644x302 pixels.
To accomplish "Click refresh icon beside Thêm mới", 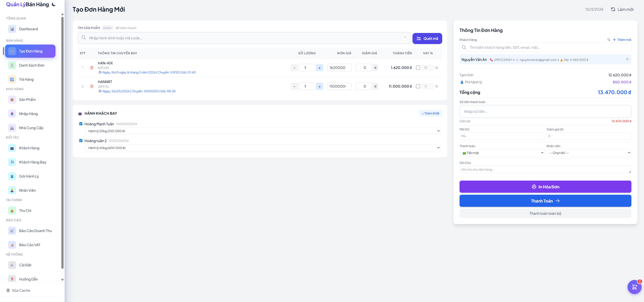I will click(x=609, y=40).
